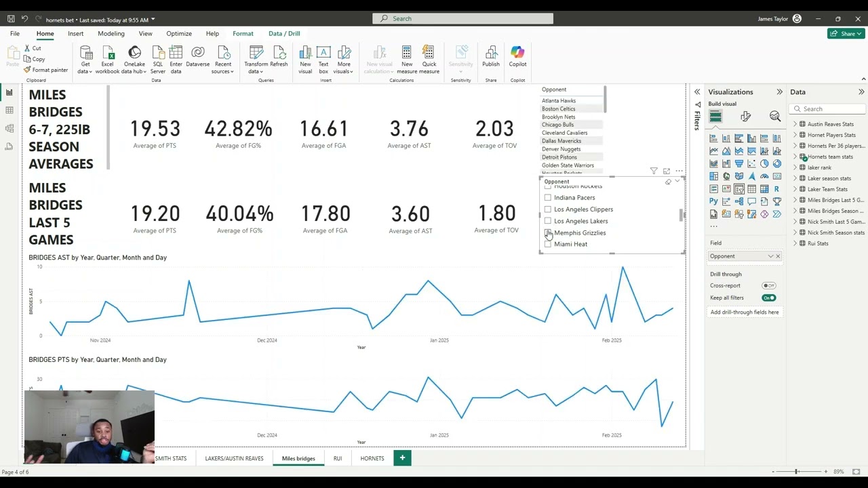Open the slicer visual filter icon
The image size is (868, 488).
[x=654, y=171]
